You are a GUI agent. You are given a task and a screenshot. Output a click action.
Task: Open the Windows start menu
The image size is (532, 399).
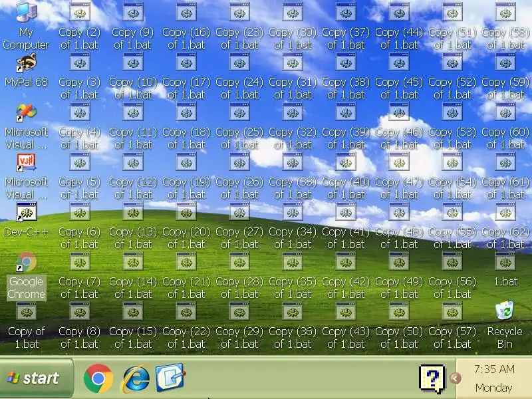click(37, 378)
